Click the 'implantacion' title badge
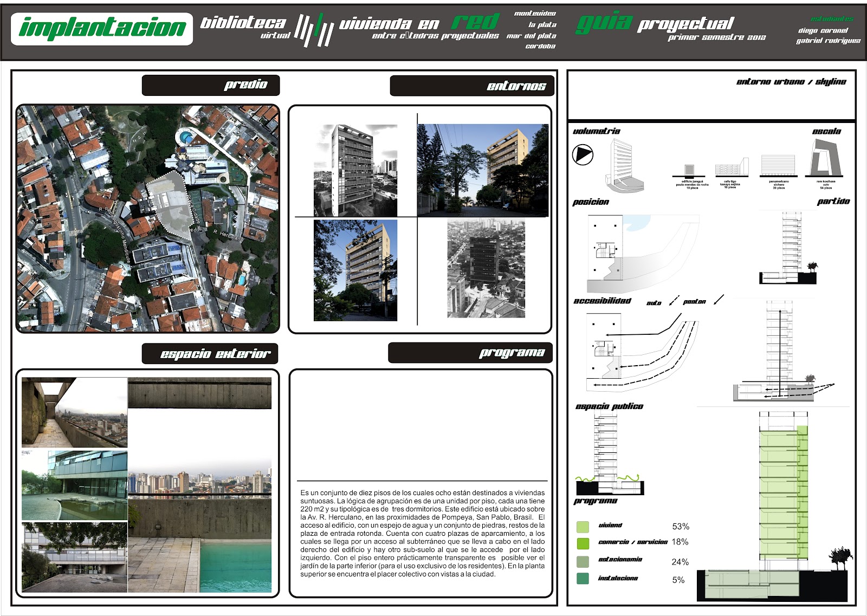This screenshot has width=867, height=616. (102, 29)
